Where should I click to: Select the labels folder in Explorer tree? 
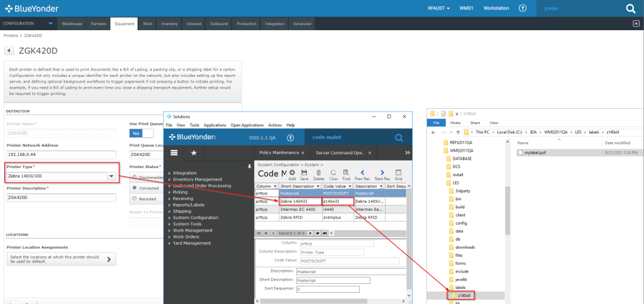[x=460, y=287]
